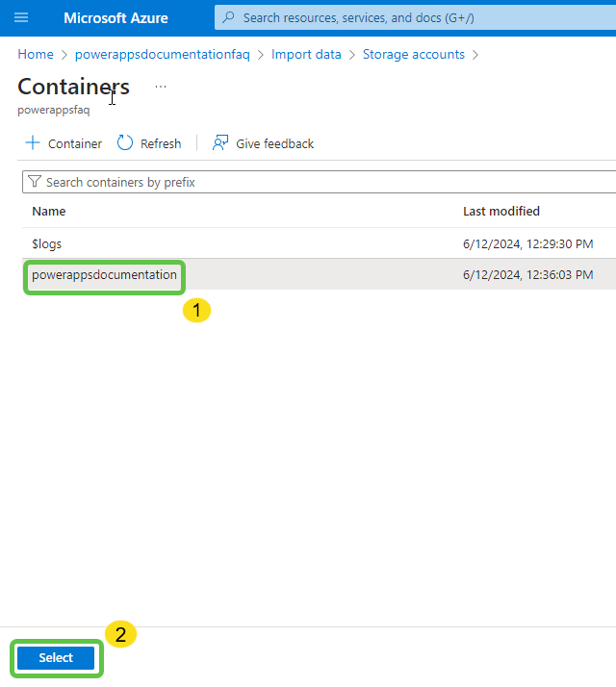Sort containers by Name column header
This screenshot has height=687, width=616.
tap(49, 212)
